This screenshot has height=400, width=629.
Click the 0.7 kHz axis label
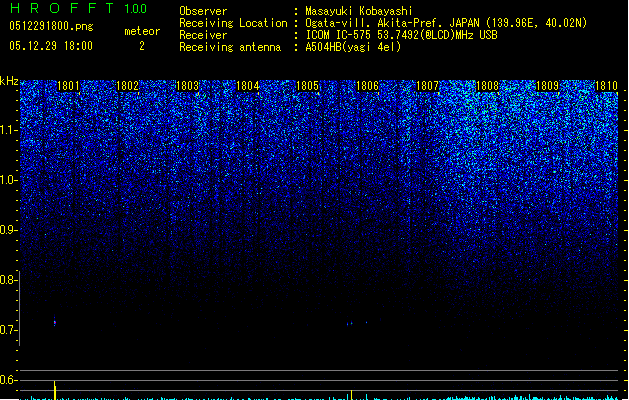8,330
